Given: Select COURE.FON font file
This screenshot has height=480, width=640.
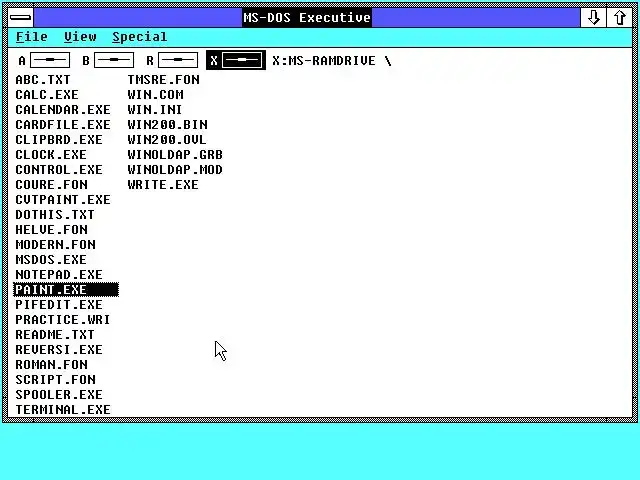Looking at the screenshot, I should 51,185.
